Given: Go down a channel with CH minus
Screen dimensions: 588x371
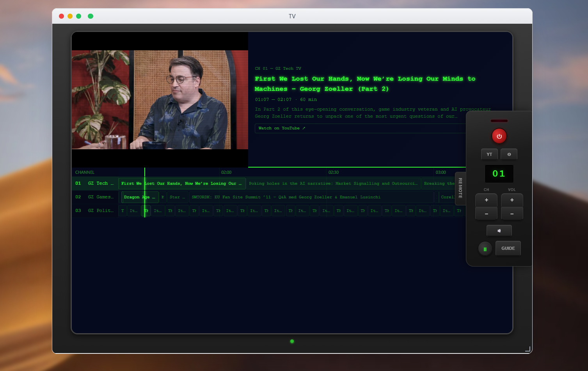Looking at the screenshot, I should click(486, 214).
